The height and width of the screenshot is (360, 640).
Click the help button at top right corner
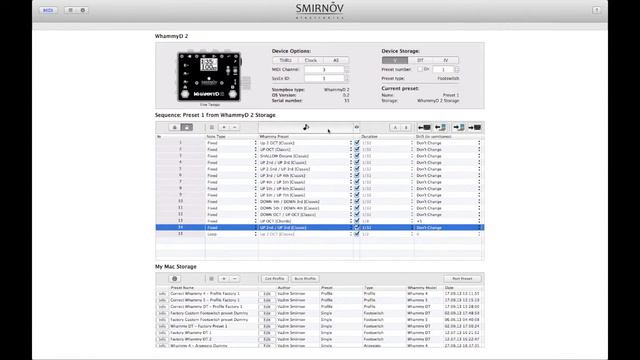click(596, 10)
